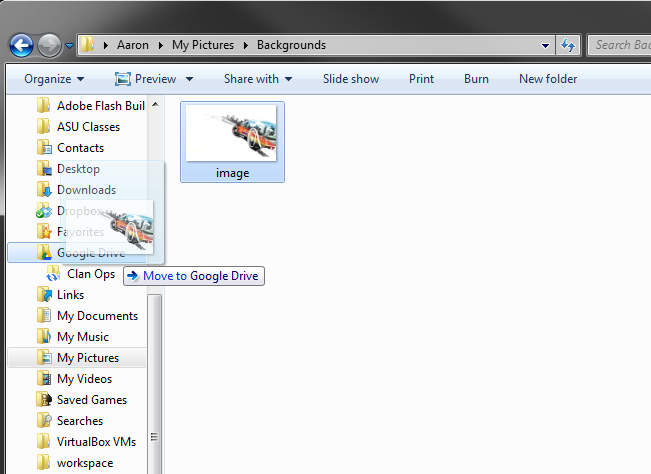651x474 pixels.
Task: Click the folder icon in address bar
Action: tap(87, 44)
